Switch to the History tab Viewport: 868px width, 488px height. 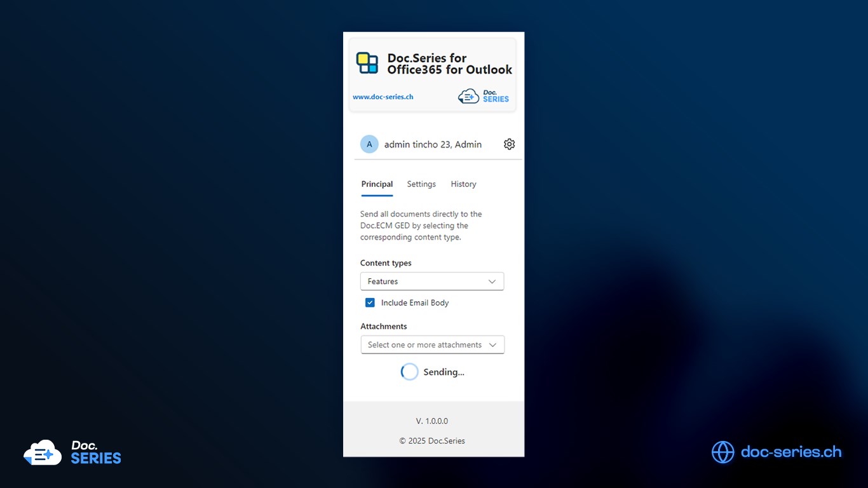coord(463,184)
